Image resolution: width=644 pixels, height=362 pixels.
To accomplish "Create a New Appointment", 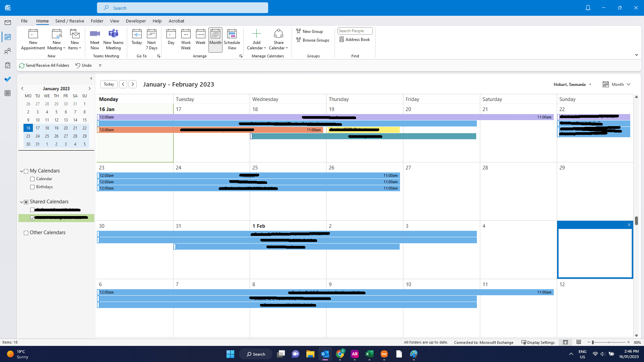I will [33, 40].
